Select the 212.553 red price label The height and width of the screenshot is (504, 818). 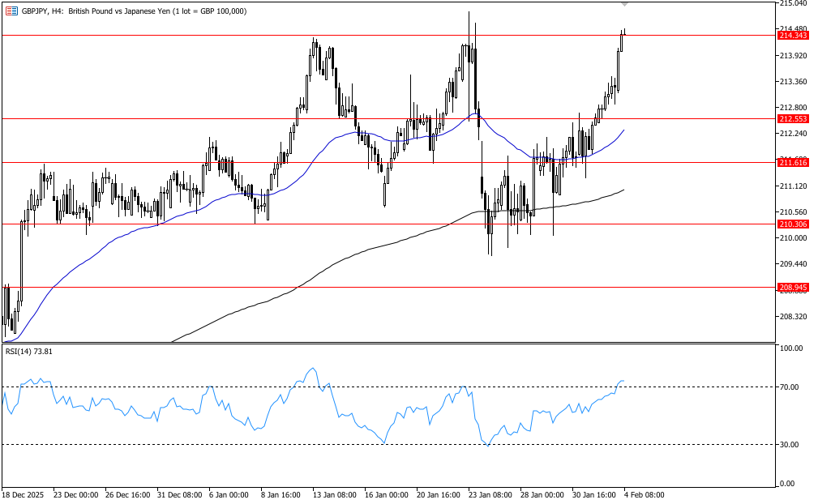tap(792, 119)
